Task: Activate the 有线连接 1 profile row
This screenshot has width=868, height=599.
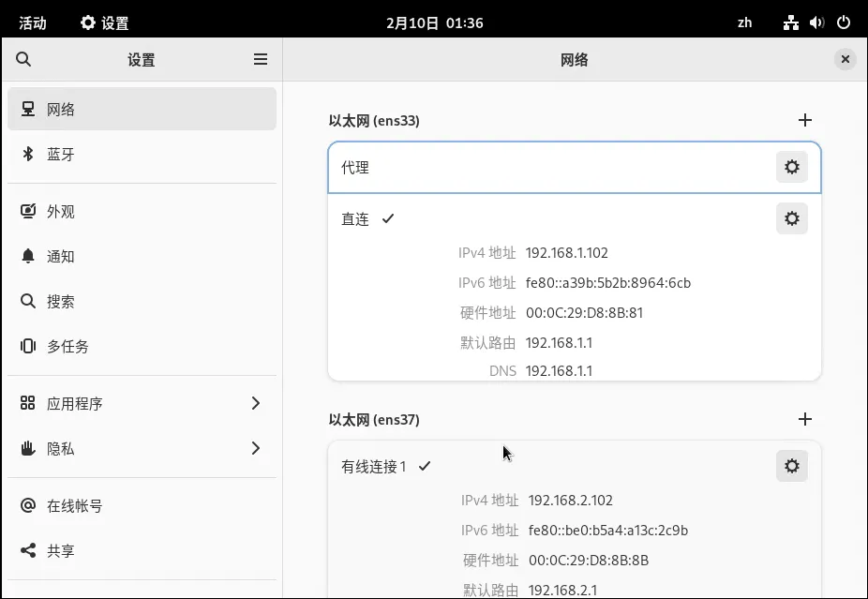Action: [375, 466]
